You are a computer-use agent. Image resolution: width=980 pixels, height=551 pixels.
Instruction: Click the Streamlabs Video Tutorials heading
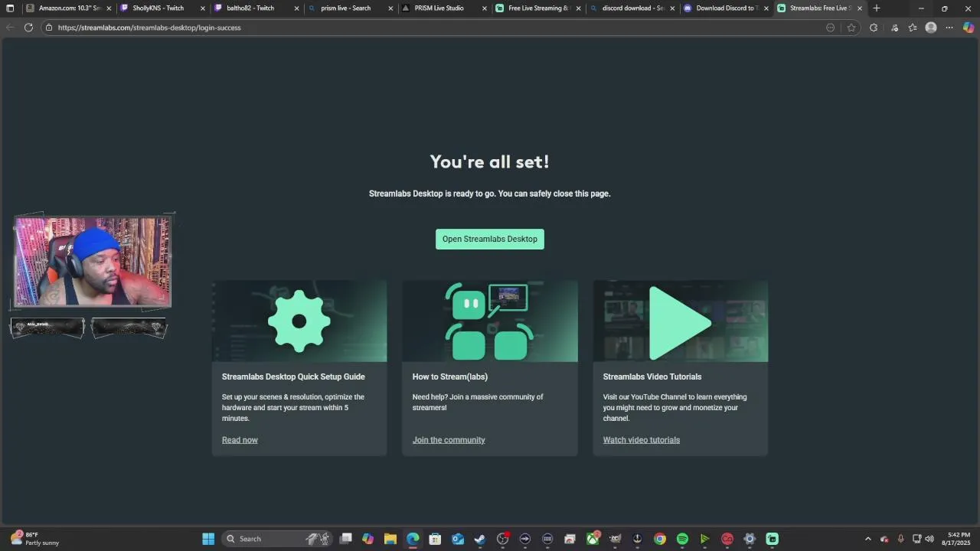click(x=652, y=377)
